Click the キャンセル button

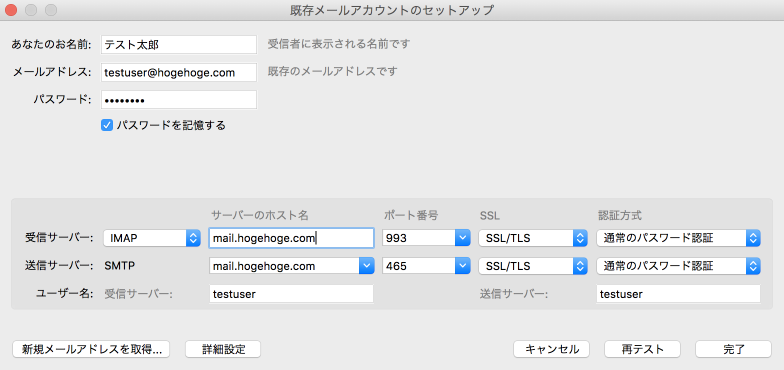[x=552, y=350]
